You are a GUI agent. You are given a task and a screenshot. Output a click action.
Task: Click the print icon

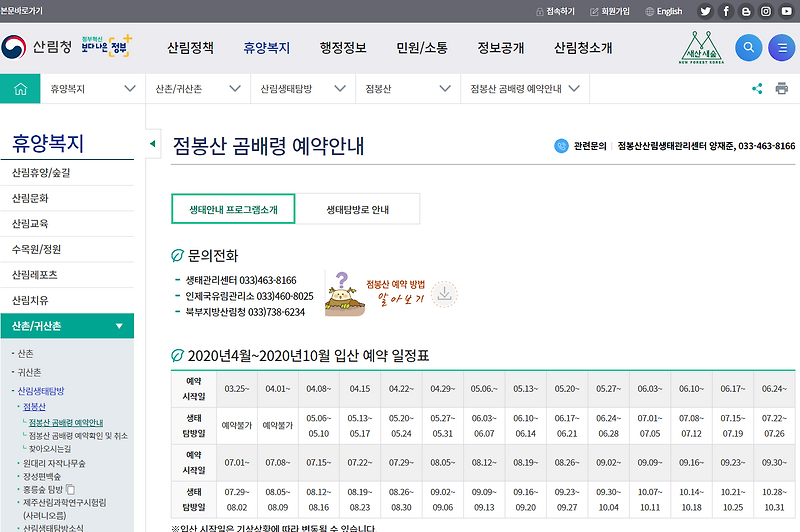pos(782,88)
